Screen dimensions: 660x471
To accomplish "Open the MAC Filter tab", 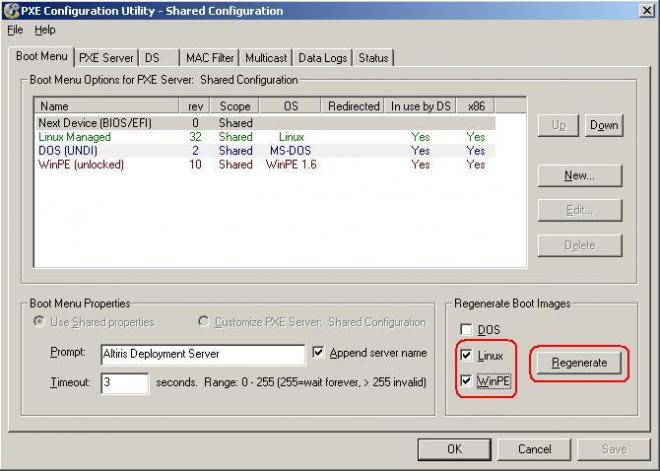I will click(210, 58).
